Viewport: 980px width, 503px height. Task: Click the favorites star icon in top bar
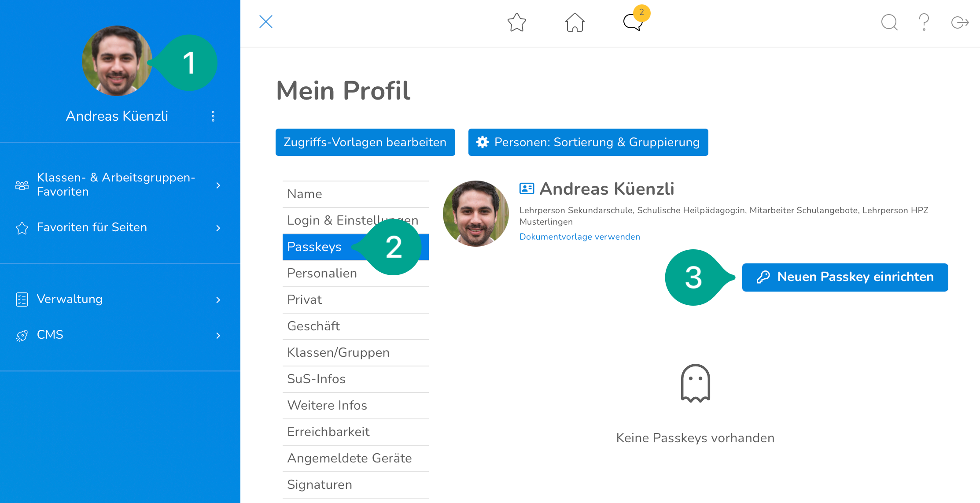click(x=516, y=22)
